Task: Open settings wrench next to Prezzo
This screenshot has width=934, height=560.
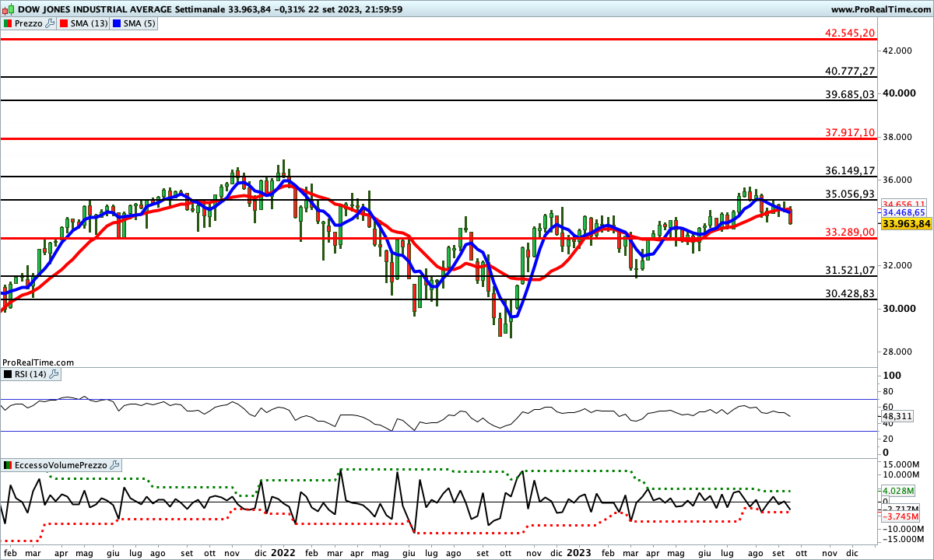Action: coord(51,23)
